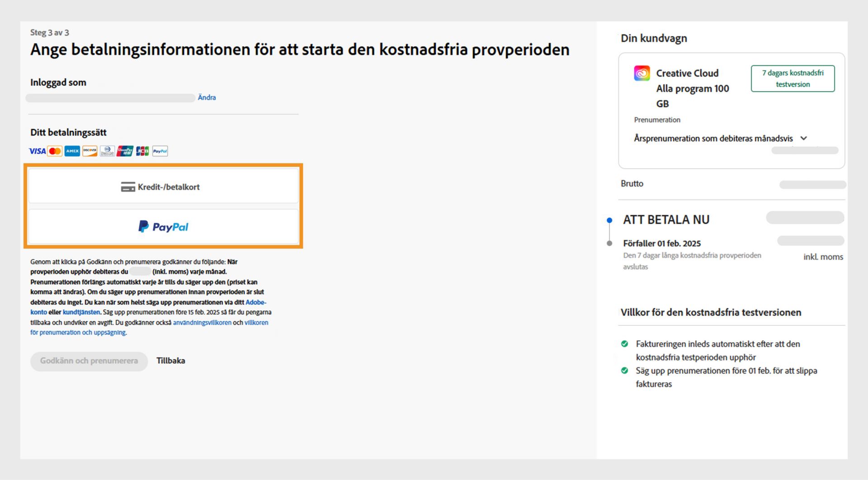The width and height of the screenshot is (868, 480).
Task: Click the ATT BETALA NU text
Action: [x=666, y=220]
